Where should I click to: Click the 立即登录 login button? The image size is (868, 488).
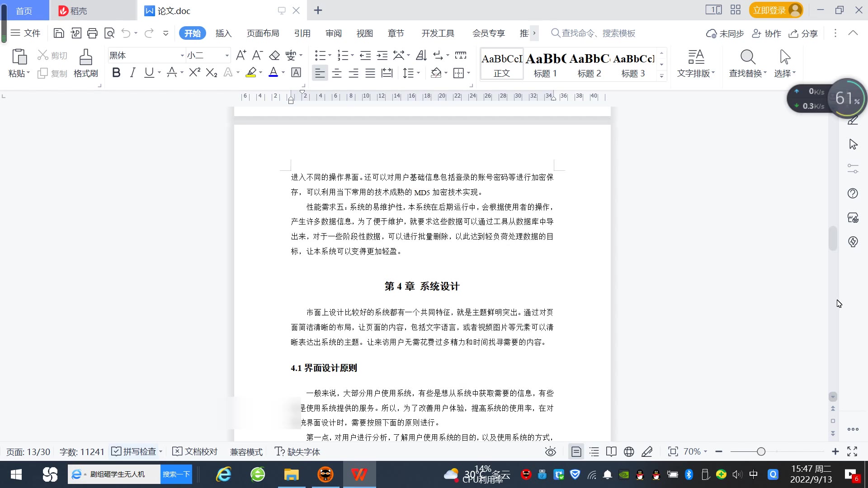click(x=769, y=10)
